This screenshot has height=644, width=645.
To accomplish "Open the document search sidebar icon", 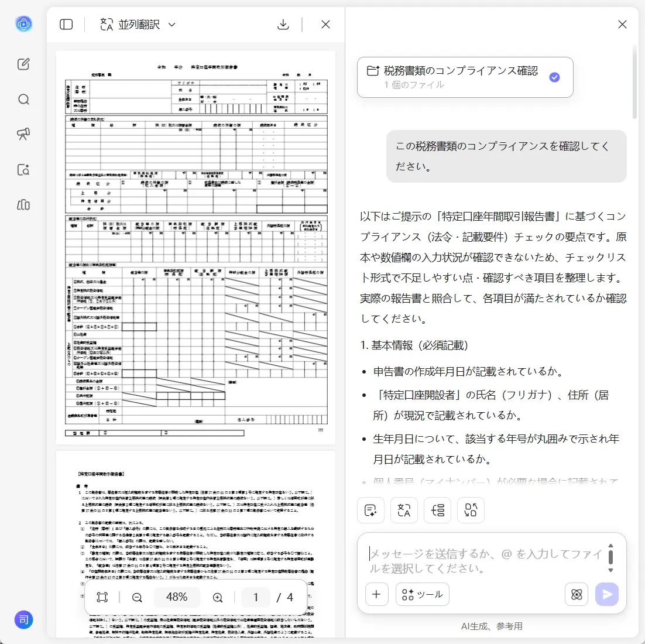I will click(23, 170).
